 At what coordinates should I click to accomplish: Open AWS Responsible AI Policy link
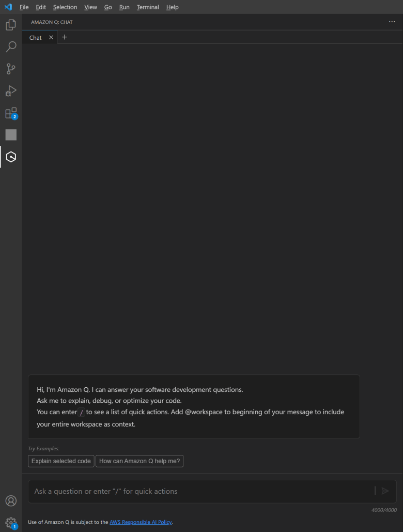tap(141, 522)
